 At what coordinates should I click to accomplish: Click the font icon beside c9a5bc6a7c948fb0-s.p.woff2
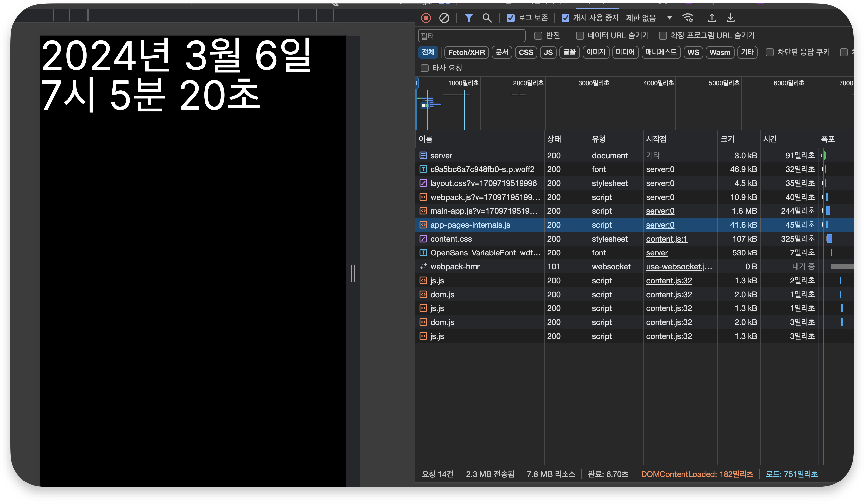[423, 169]
